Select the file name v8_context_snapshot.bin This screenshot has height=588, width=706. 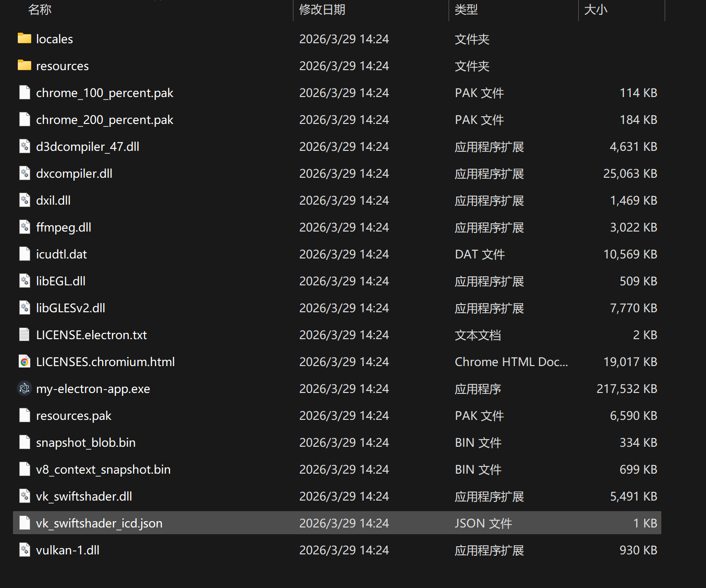tap(103, 469)
